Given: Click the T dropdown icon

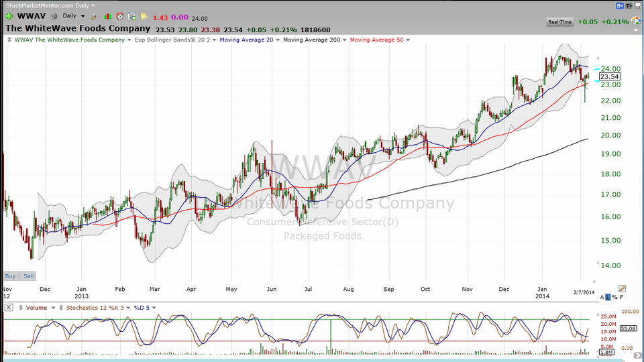Looking at the screenshot, I should pyautogui.click(x=629, y=6).
